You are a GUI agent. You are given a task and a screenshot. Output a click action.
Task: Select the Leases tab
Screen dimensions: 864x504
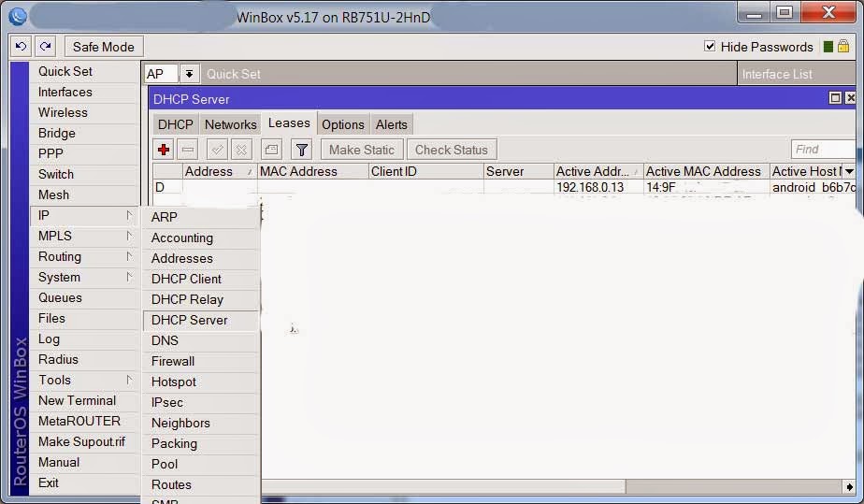click(289, 123)
